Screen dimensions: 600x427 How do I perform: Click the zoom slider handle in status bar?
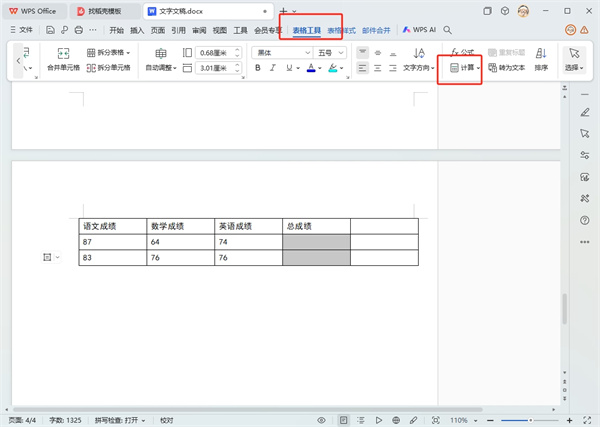(x=531, y=420)
